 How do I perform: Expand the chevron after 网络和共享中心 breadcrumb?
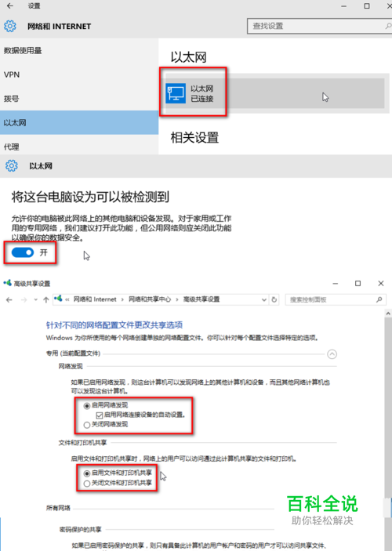coord(177,299)
